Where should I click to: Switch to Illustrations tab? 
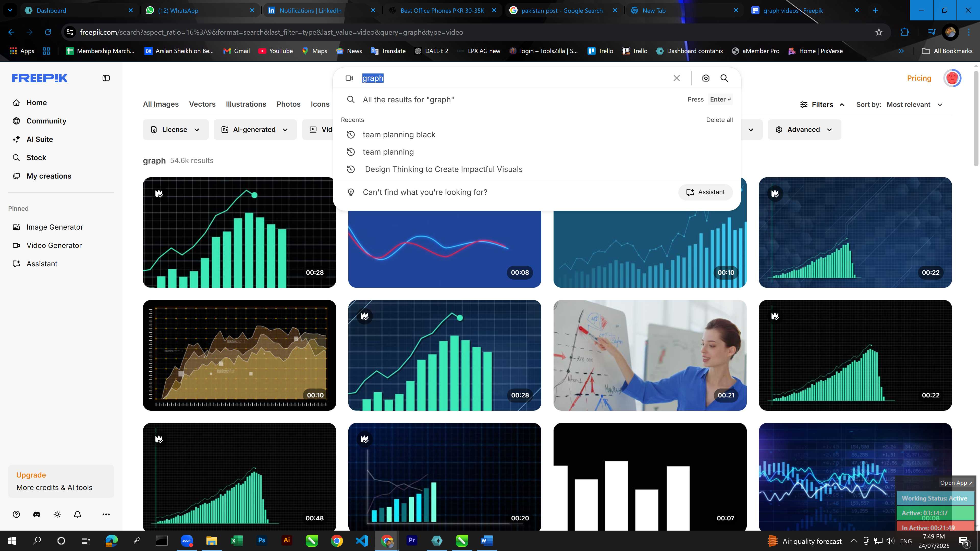[x=246, y=104]
